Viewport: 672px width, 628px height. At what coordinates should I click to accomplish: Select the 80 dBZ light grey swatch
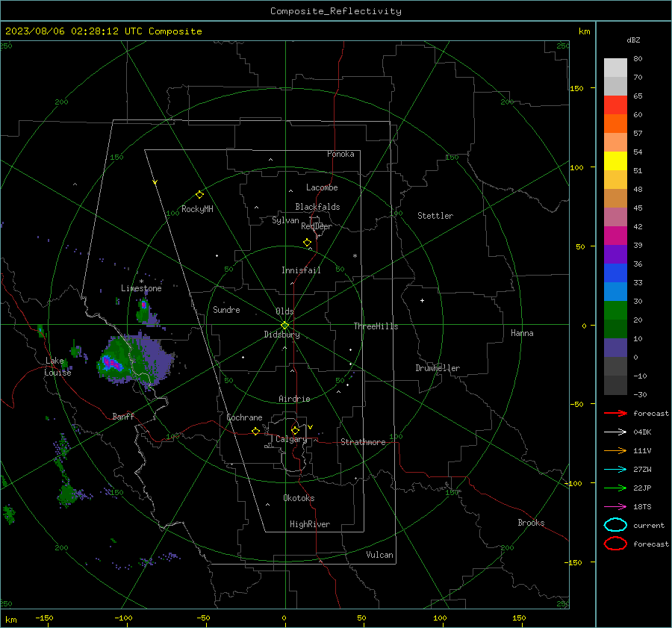(615, 68)
